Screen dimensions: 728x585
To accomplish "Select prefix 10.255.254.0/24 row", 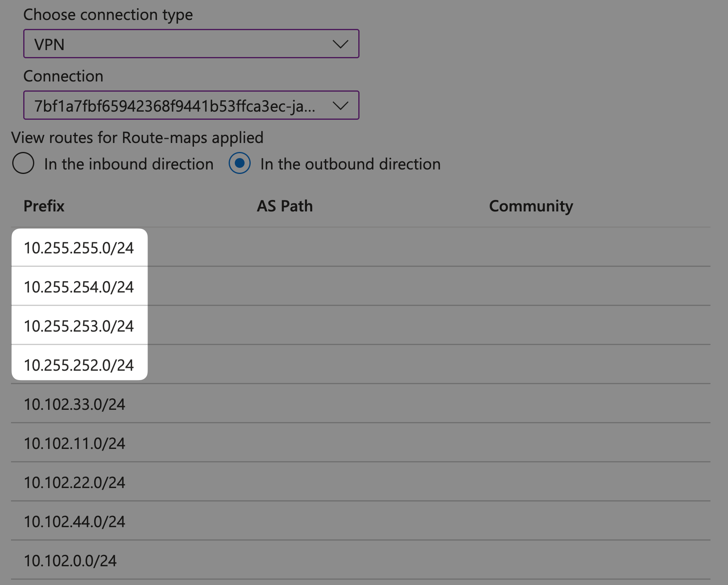I will click(x=361, y=286).
